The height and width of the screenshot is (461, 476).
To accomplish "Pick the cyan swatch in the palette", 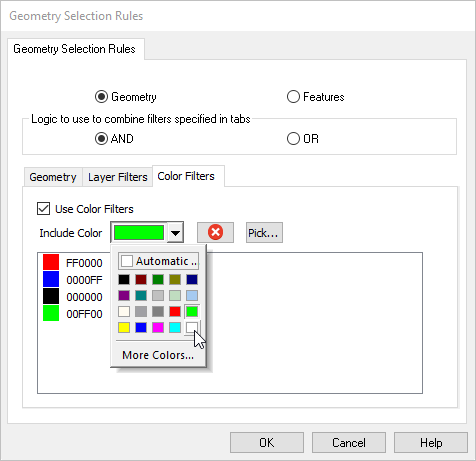I will (x=175, y=328).
